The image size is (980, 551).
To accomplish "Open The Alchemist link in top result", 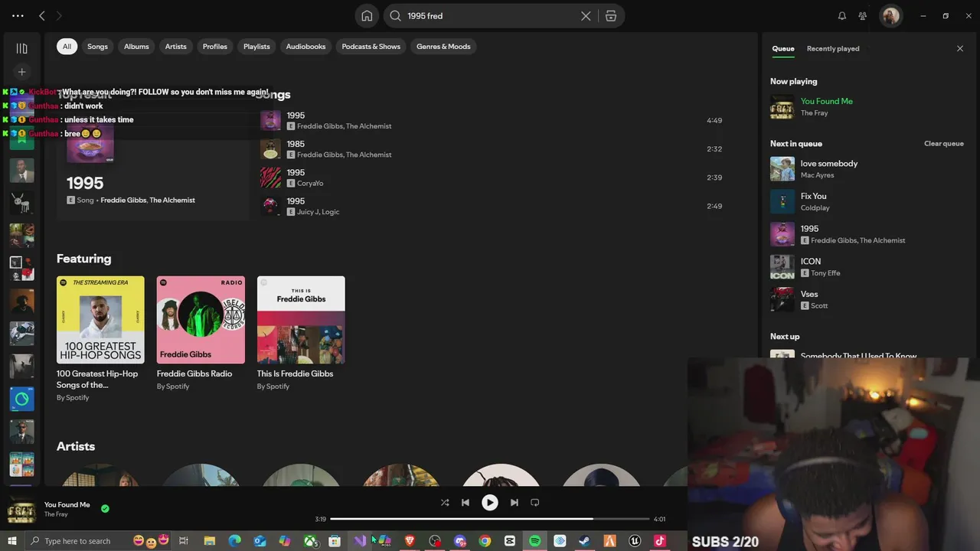I will (172, 201).
